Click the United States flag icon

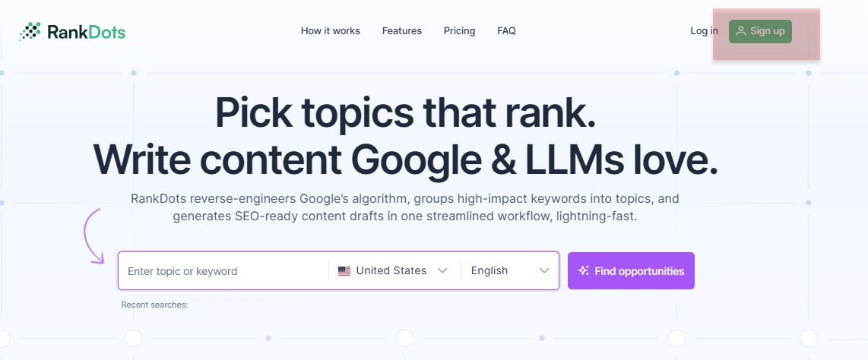[344, 271]
